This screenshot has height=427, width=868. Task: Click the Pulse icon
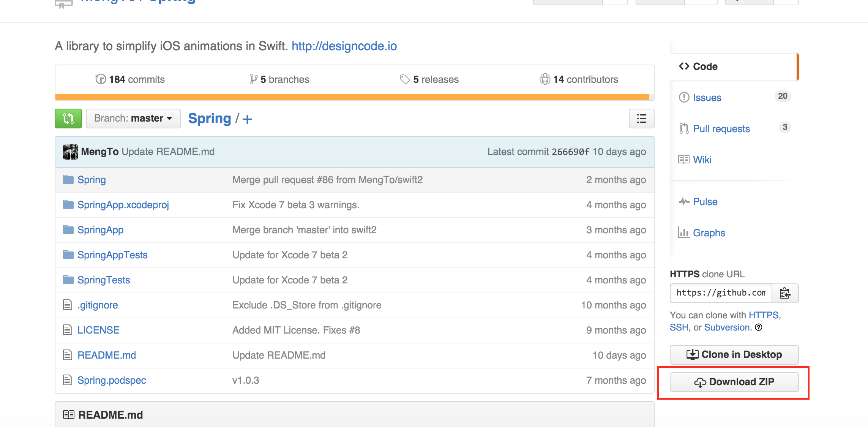click(x=684, y=201)
